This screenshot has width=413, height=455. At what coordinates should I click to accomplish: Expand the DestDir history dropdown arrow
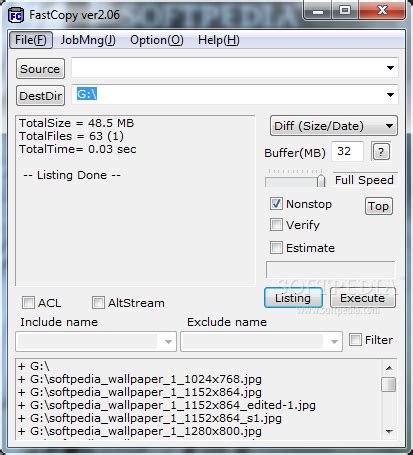pyautogui.click(x=390, y=95)
